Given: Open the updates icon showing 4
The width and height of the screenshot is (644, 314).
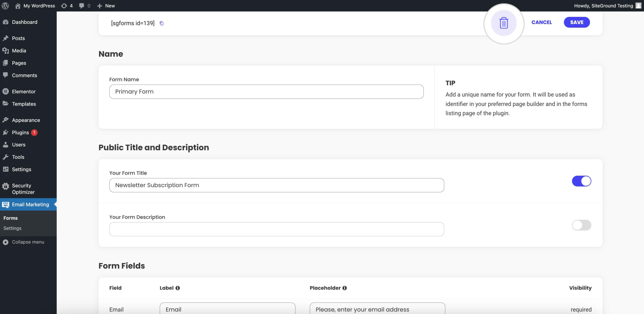Looking at the screenshot, I should click(x=64, y=6).
